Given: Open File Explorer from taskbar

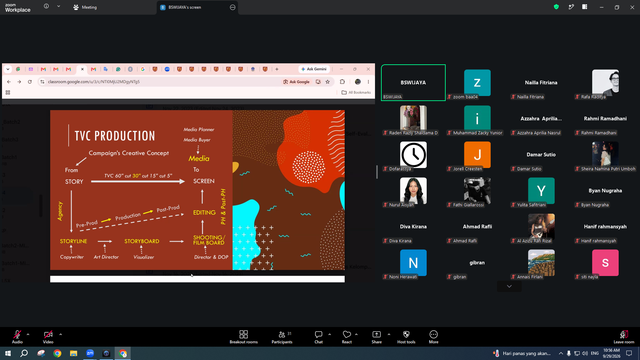Looking at the screenshot, I should (x=73, y=353).
